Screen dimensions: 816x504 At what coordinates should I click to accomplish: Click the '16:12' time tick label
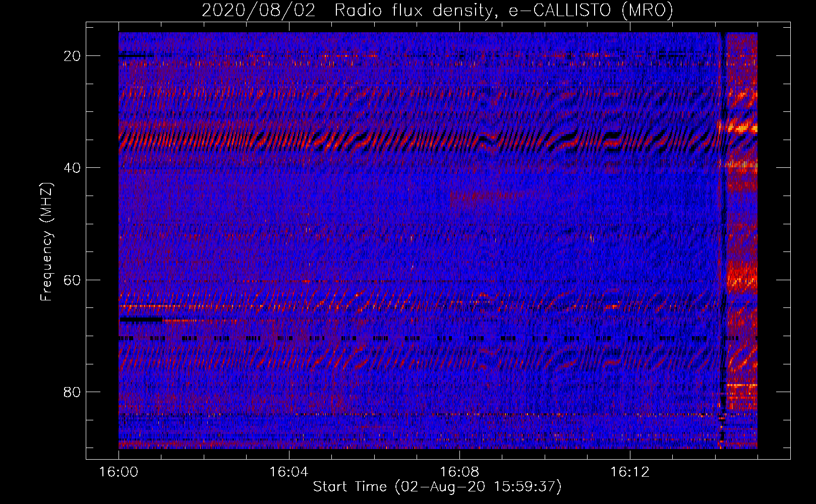(x=630, y=472)
